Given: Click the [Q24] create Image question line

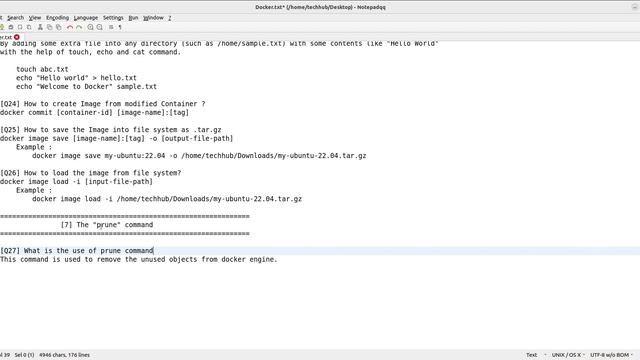Looking at the screenshot, I should (x=102, y=104).
